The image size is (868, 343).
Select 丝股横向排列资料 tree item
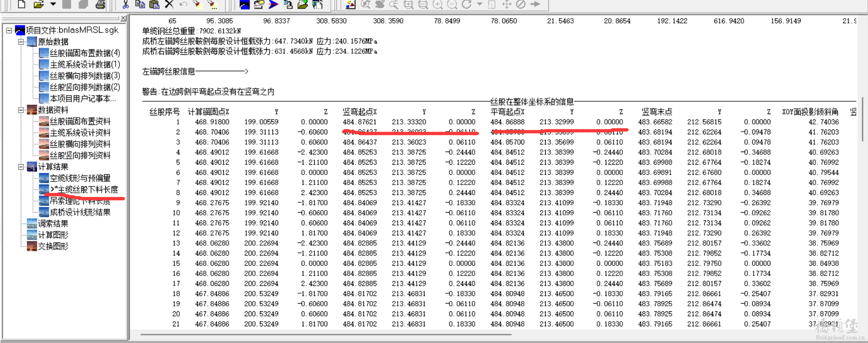coord(80,144)
